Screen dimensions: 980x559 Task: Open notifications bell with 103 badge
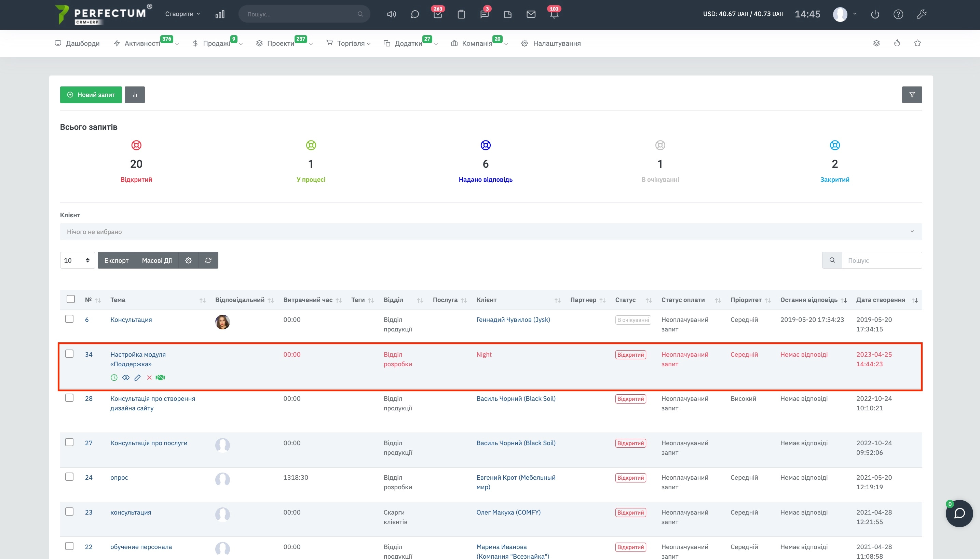coord(554,14)
